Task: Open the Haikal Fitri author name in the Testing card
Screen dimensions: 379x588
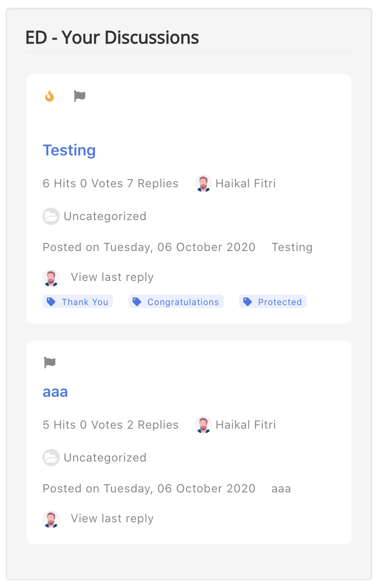Action: point(246,183)
